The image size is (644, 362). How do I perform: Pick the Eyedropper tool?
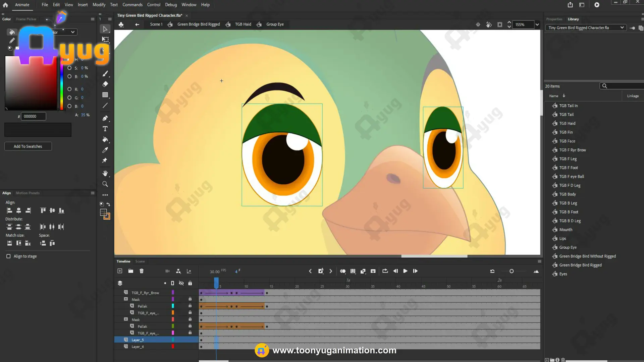tap(105, 150)
